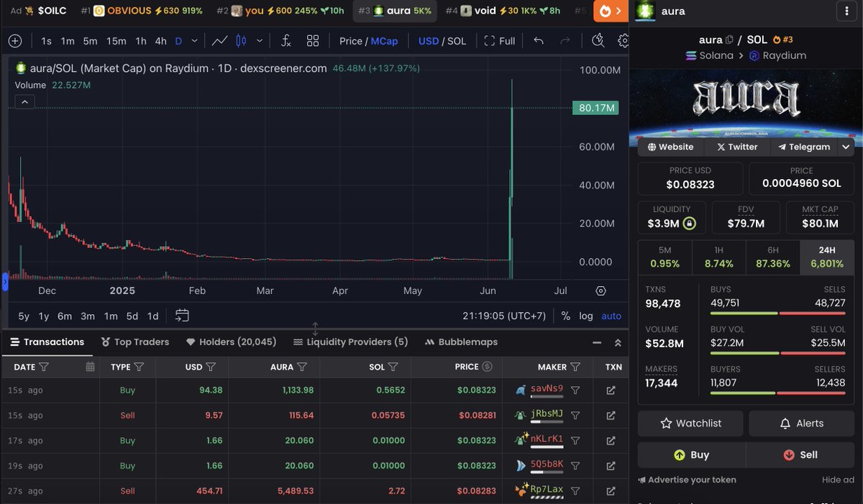Toggle log scale on the chart
863x504 pixels.
point(586,316)
